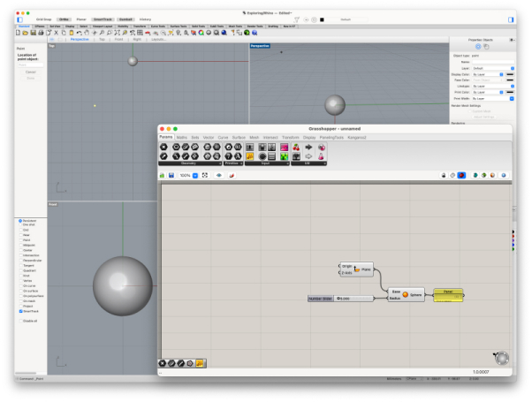Click the red car icon in Rhino toolbar

148,33
